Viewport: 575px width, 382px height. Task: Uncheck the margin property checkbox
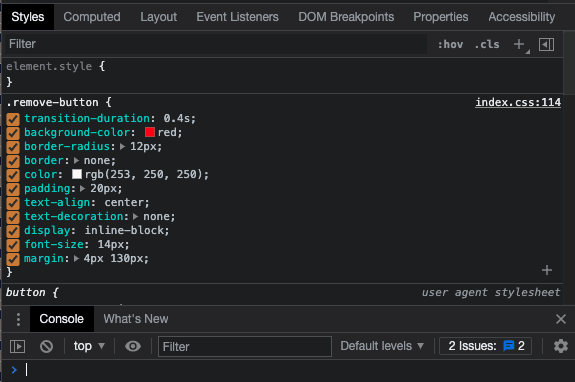point(13,259)
